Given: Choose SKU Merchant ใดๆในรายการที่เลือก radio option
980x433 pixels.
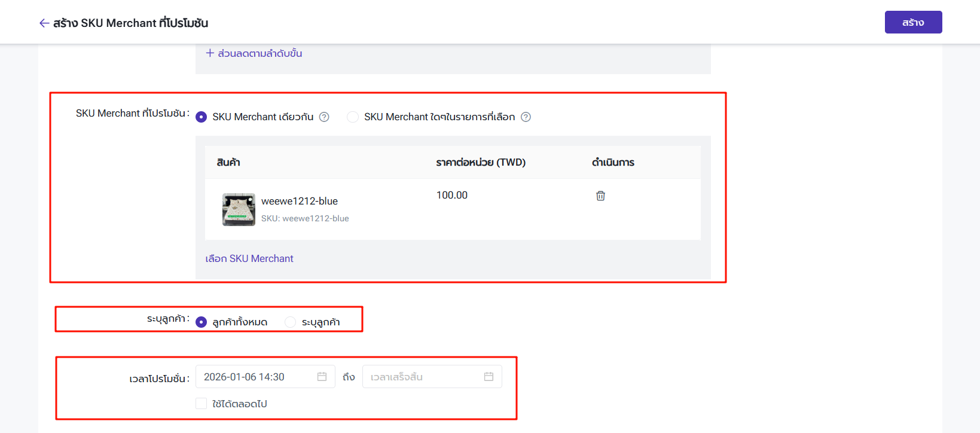Looking at the screenshot, I should (353, 117).
